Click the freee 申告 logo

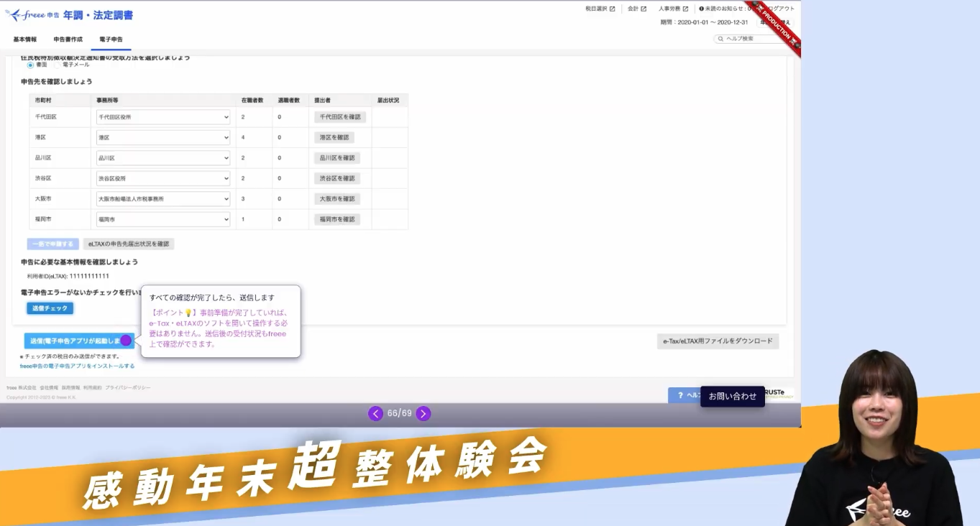tap(32, 15)
